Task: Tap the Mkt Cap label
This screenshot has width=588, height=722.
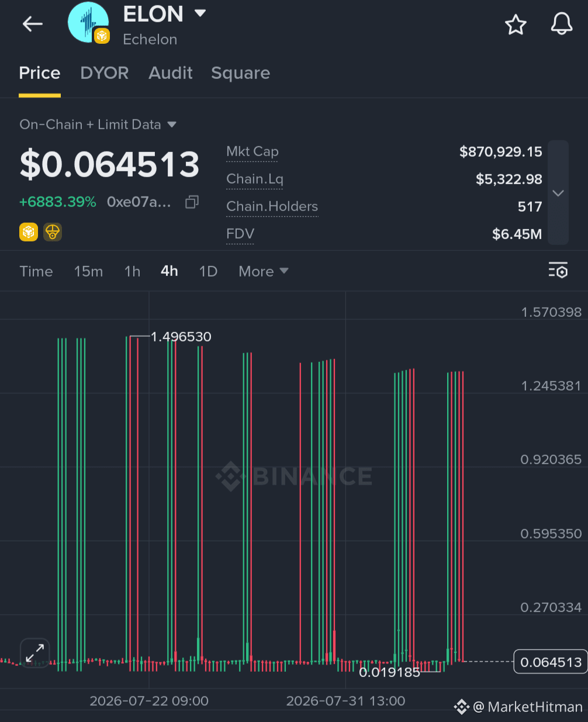Action: tap(253, 152)
